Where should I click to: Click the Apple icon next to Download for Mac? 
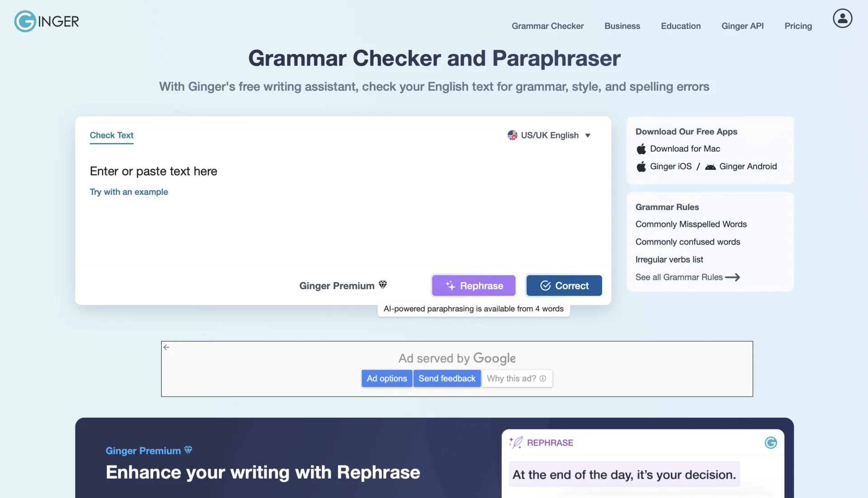(x=641, y=149)
